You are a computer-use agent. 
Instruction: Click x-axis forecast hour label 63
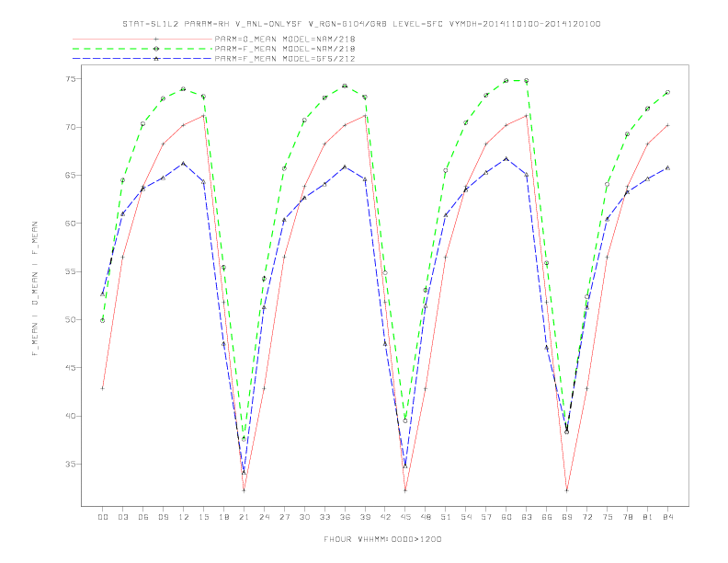[527, 517]
